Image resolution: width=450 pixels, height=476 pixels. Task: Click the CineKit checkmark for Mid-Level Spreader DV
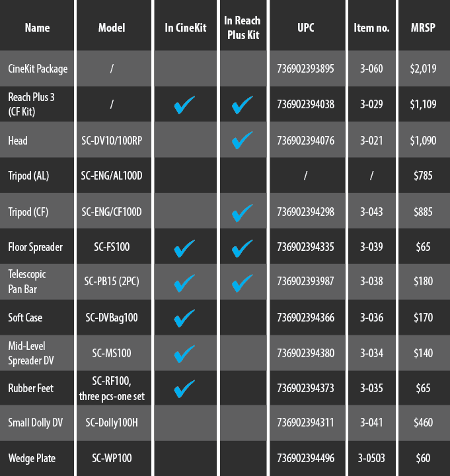(x=184, y=354)
